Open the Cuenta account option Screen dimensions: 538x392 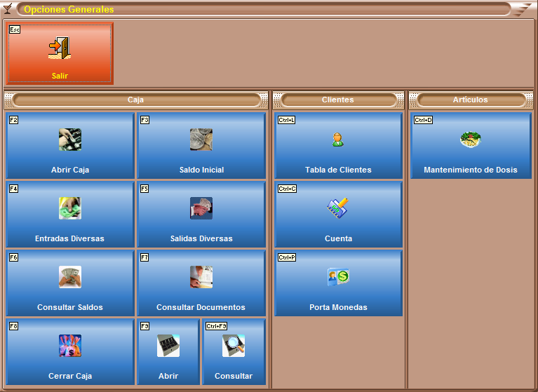point(338,215)
